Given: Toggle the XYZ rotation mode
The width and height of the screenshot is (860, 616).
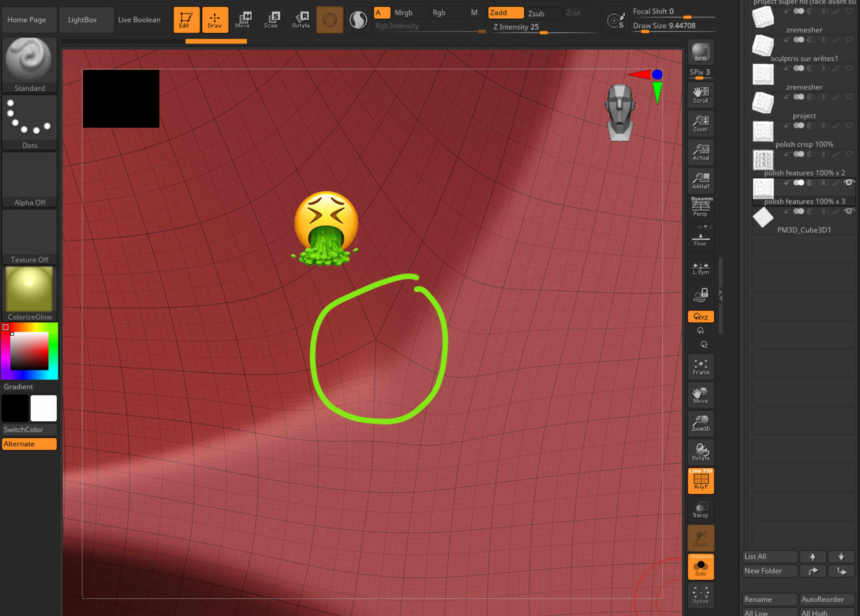Looking at the screenshot, I should pyautogui.click(x=701, y=317).
